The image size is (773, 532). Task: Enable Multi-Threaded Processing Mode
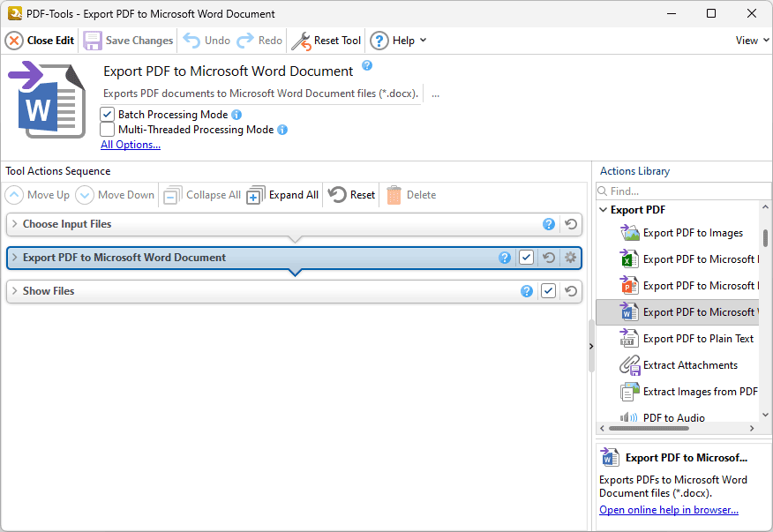click(x=108, y=130)
